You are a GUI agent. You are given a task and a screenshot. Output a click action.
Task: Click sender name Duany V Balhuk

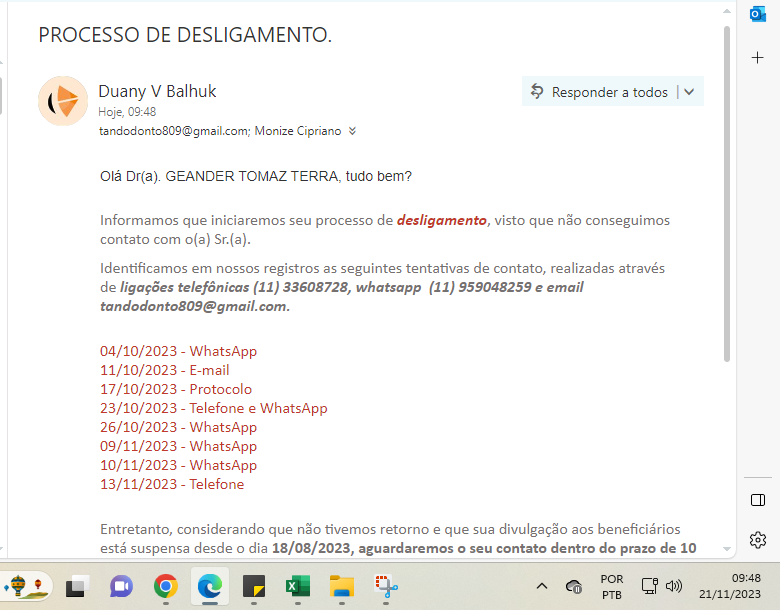tap(157, 92)
